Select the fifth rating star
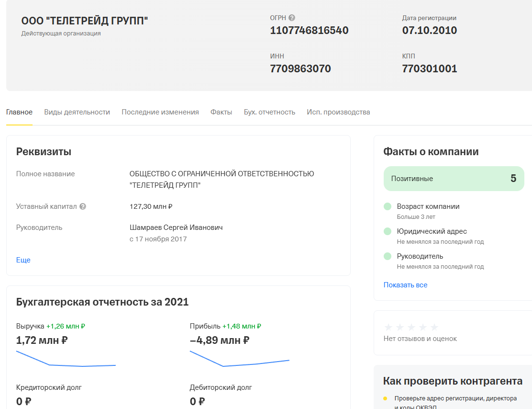 tap(434, 327)
